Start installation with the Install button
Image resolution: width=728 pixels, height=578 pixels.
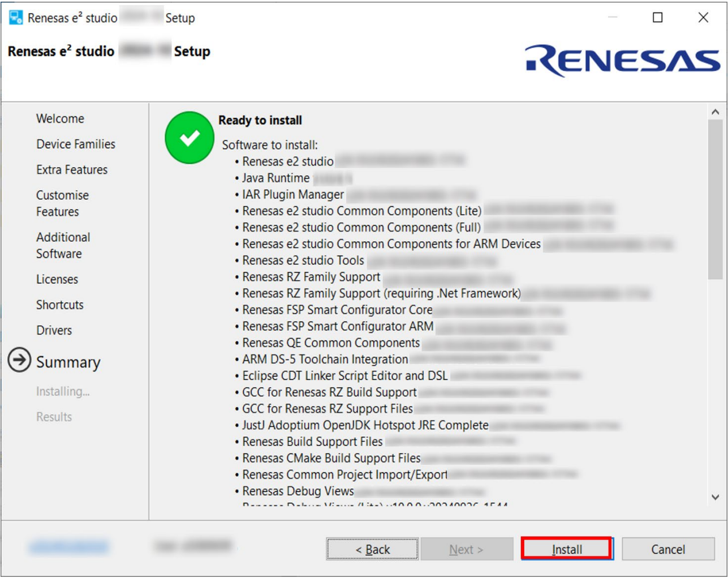567,549
